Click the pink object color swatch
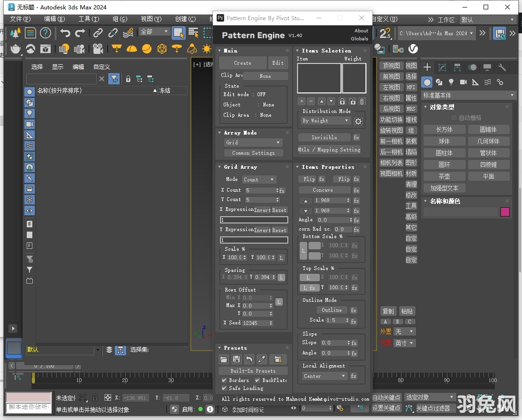Image resolution: width=522 pixels, height=420 pixels. 505,212
